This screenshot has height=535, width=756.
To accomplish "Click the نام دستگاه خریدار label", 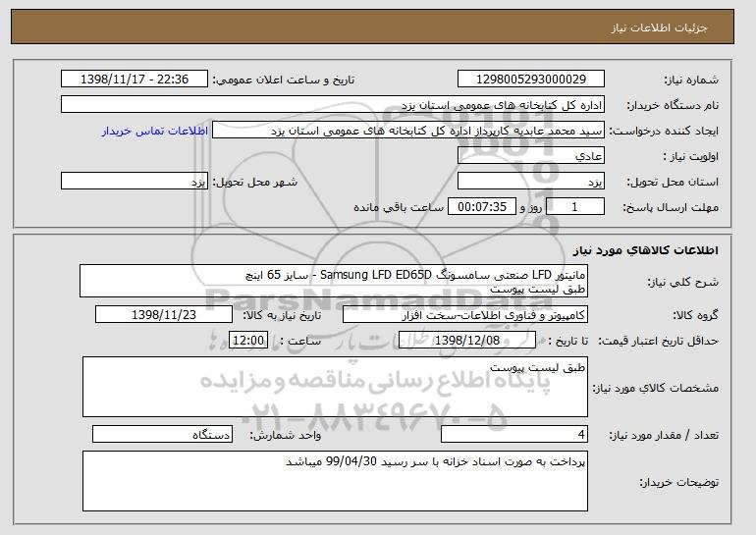I will click(673, 105).
